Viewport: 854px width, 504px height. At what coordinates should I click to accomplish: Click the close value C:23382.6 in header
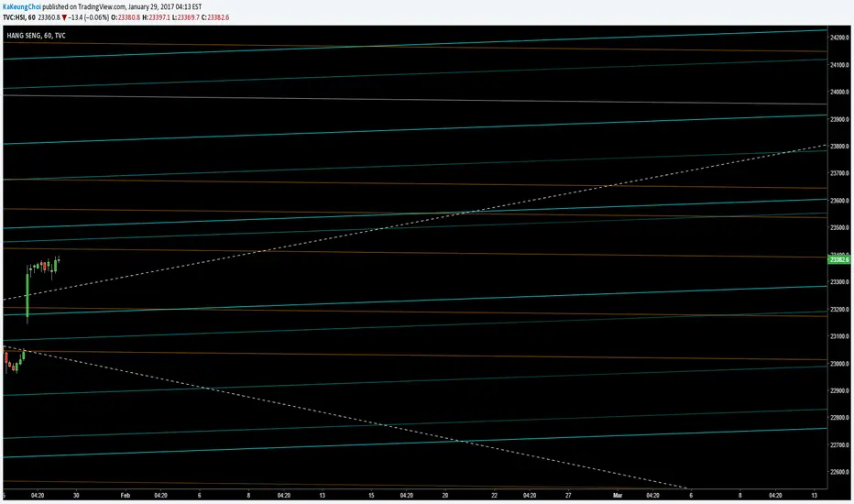point(215,17)
